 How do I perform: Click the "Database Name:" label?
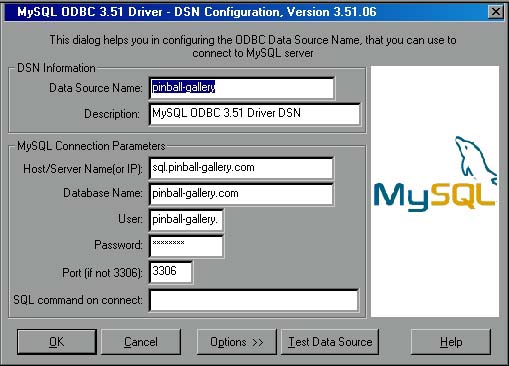[103, 193]
